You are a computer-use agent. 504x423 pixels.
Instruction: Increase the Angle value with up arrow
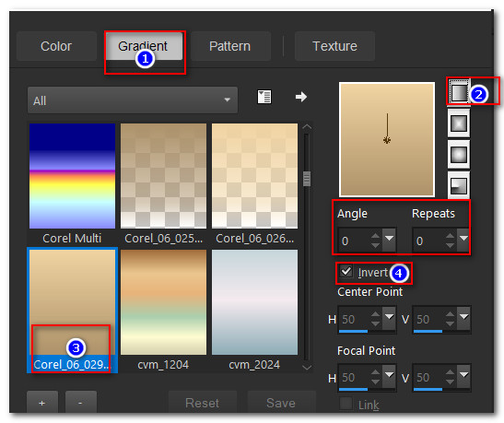375,236
